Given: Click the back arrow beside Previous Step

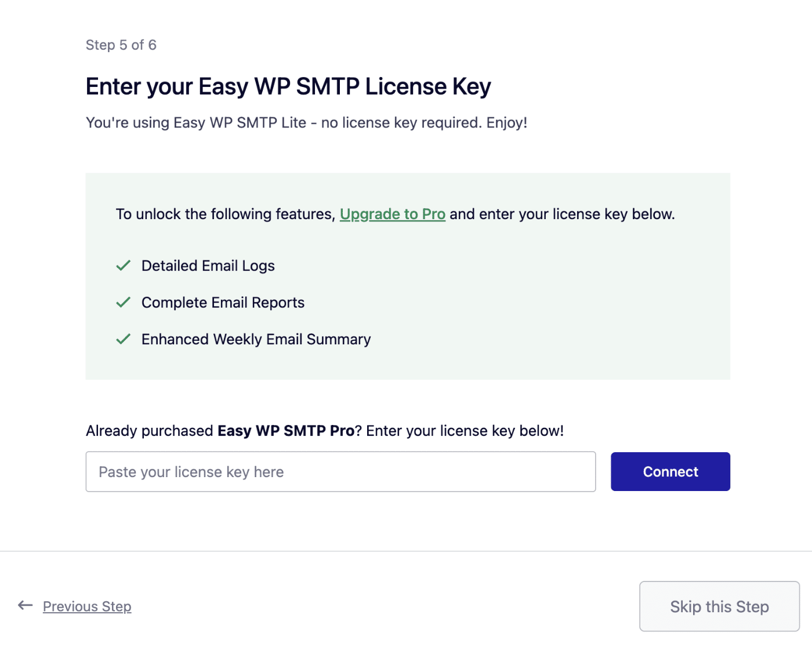Looking at the screenshot, I should click(x=25, y=605).
